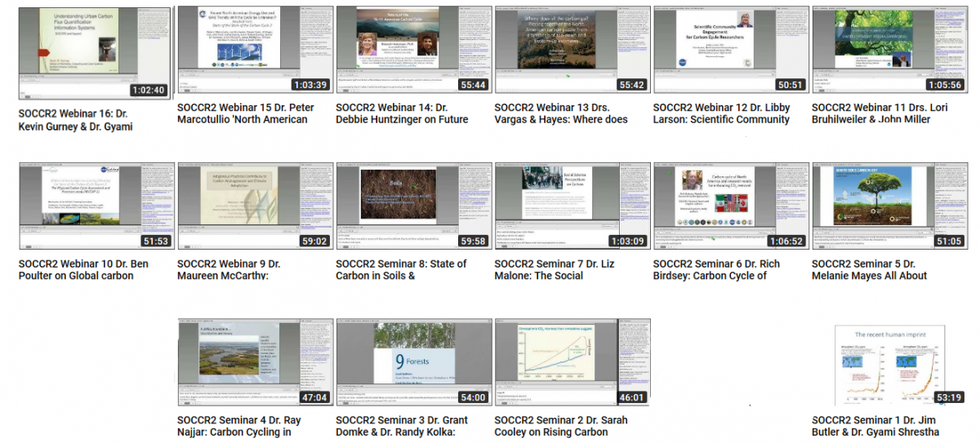Click the 1:06:52 duration badge
Viewport: 980px width, 443px height.
coord(786,241)
